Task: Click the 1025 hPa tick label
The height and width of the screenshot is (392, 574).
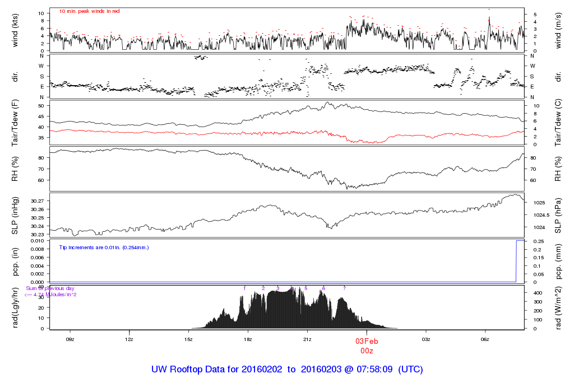Action: click(x=539, y=203)
